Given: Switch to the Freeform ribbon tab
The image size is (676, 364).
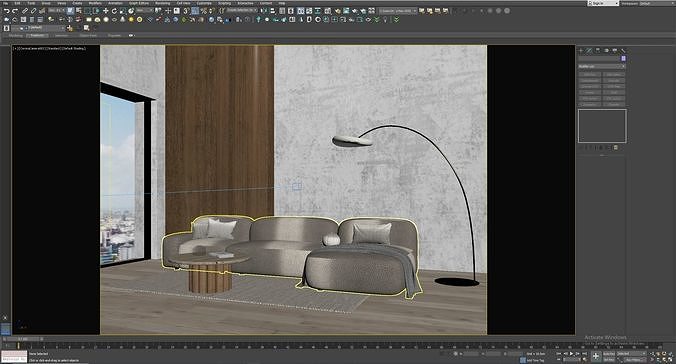Looking at the screenshot, I should pyautogui.click(x=38, y=35).
